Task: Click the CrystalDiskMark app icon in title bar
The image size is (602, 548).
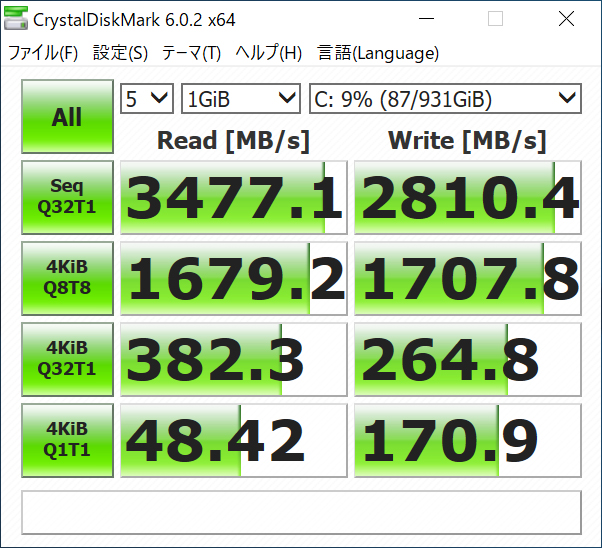Action: (x=15, y=18)
